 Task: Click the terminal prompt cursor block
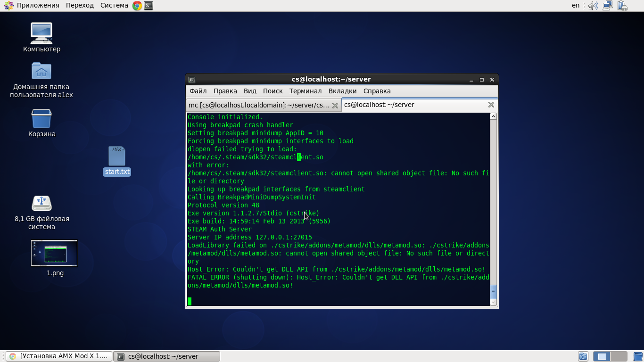190,301
